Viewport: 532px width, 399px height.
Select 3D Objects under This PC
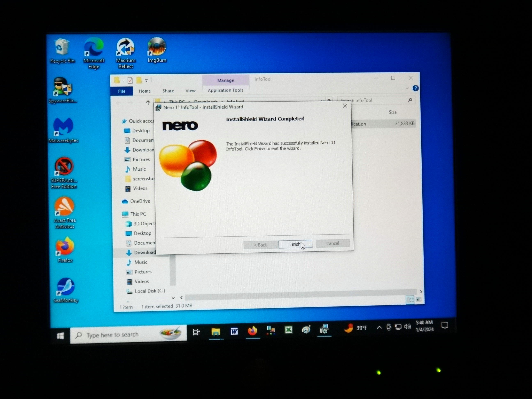140,224
